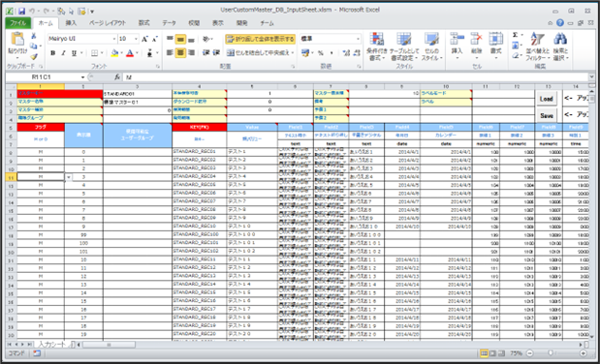This screenshot has height=364, width=600.
Task: Open the Mairyo UI font name dropdown
Action: coord(82,39)
